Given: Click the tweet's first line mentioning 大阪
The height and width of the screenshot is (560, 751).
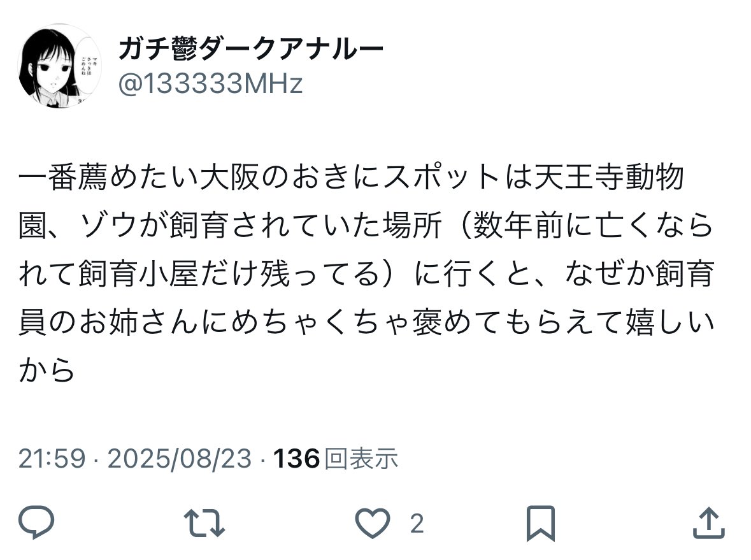Looking at the screenshot, I should coord(351,176).
